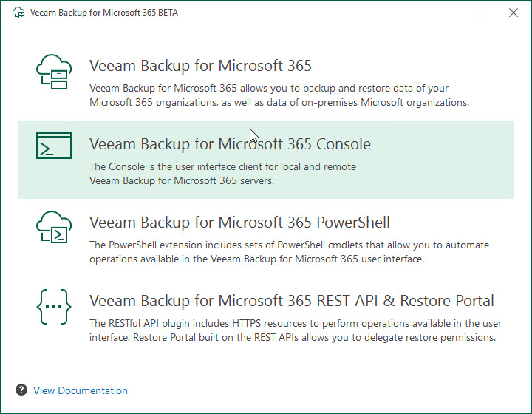Screen dimensions: 532x414
Task: Select the REST API & Restore Portal heading
Action: tap(291, 301)
